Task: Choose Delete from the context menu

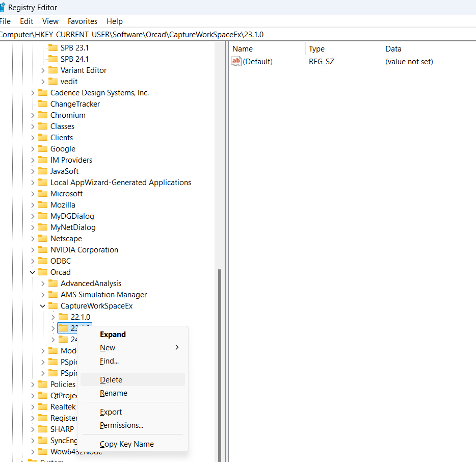Action: coord(111,380)
